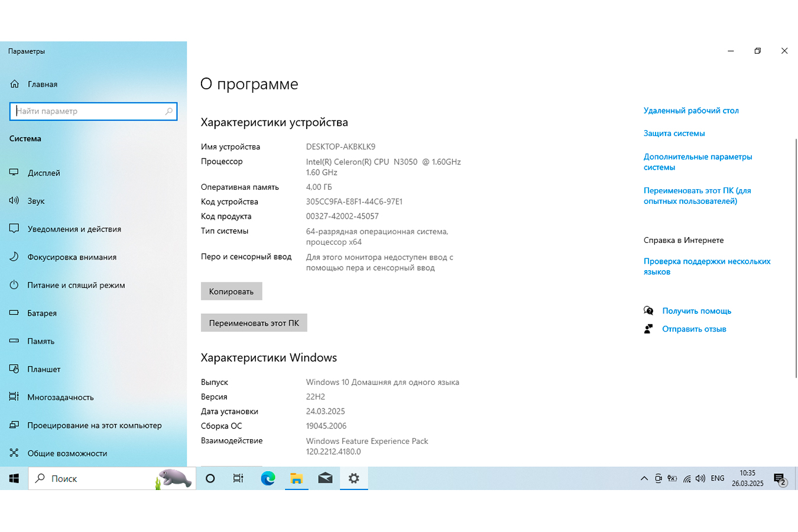Click the Характеристики устройства heading
Screen dimensions: 798x532
click(x=274, y=122)
